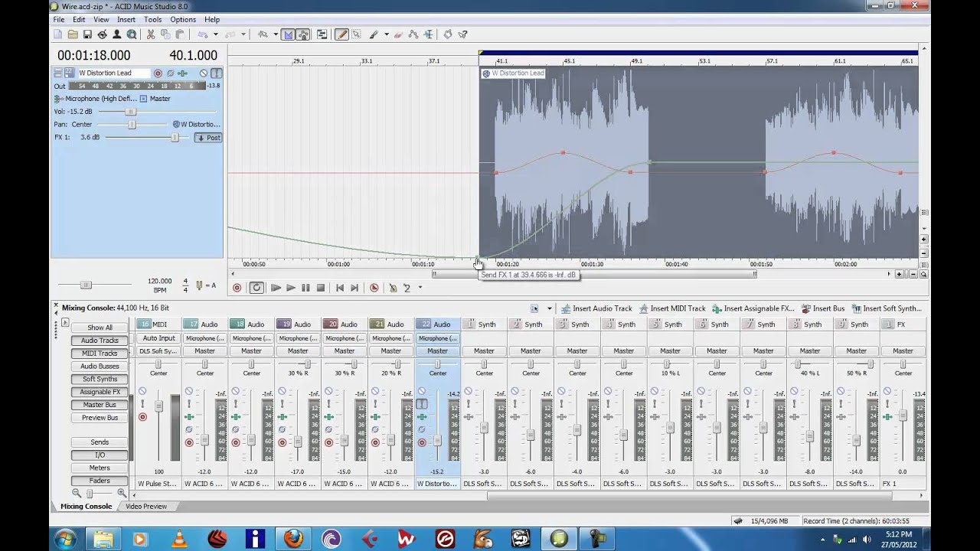Viewport: 980px width, 551px height.
Task: Adjust the W Distortion Lead Vol slider
Action: point(130,112)
